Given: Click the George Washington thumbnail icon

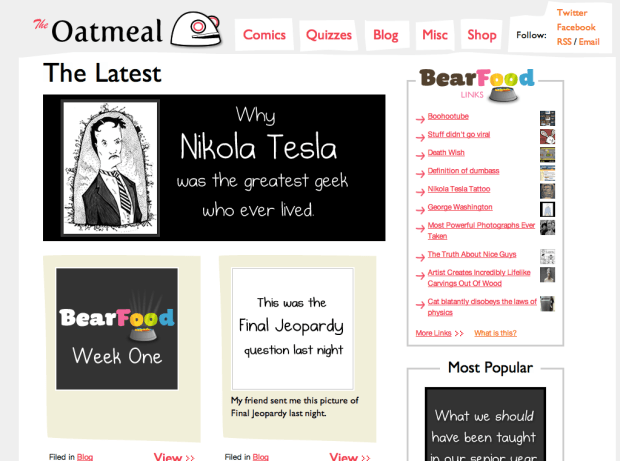Looking at the screenshot, I should pos(547,209).
